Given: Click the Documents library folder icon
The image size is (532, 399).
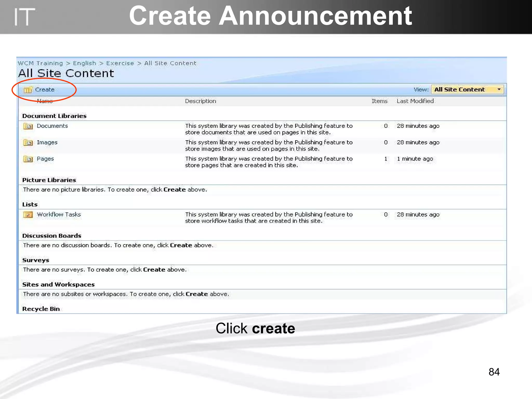Looking at the screenshot, I should (x=28, y=126).
